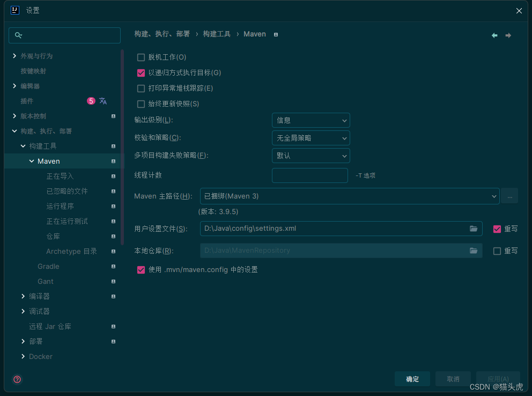Click the ... browse button for Maven 主路径
Viewport: 532px width, 396px height.
pos(509,196)
